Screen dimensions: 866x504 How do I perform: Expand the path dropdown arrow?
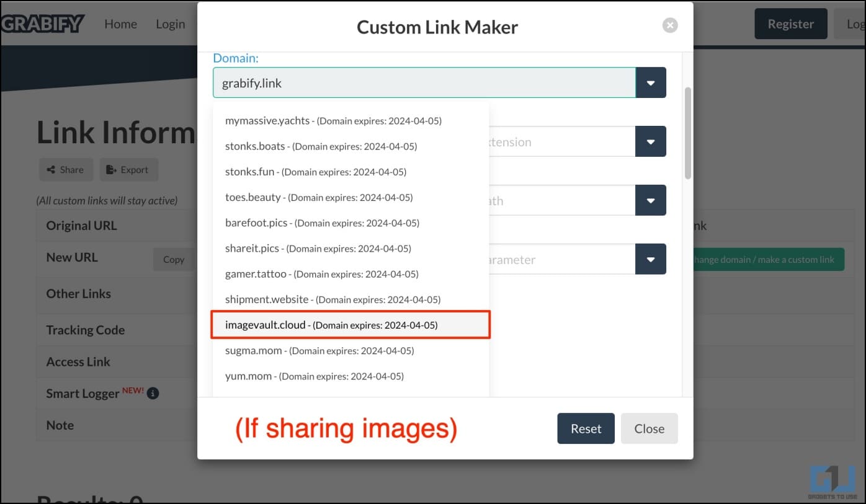(x=651, y=200)
